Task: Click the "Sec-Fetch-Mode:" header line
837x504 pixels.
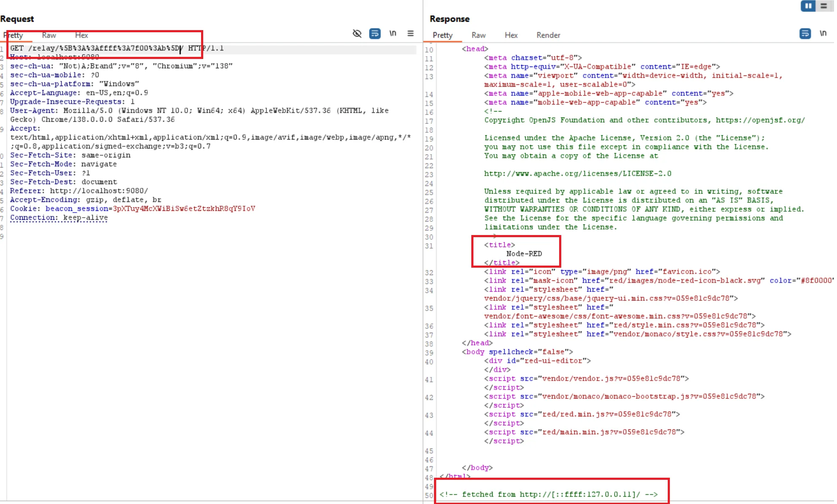Action: point(64,164)
